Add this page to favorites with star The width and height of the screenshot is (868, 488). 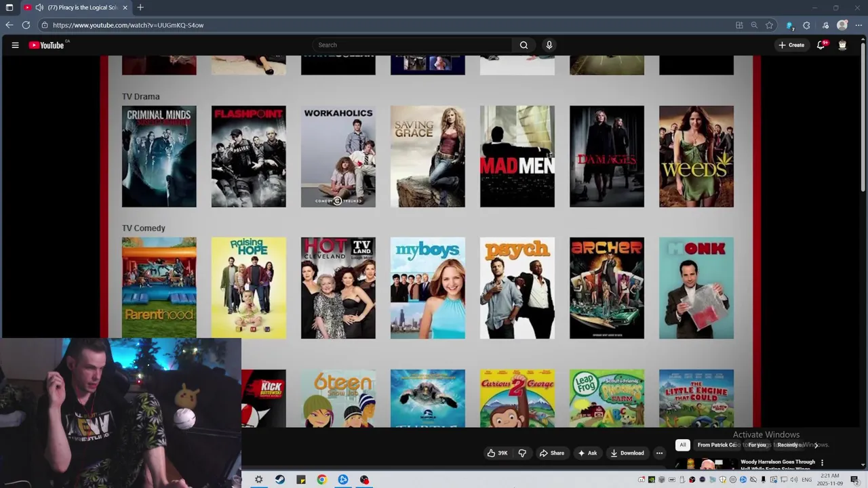click(x=769, y=25)
